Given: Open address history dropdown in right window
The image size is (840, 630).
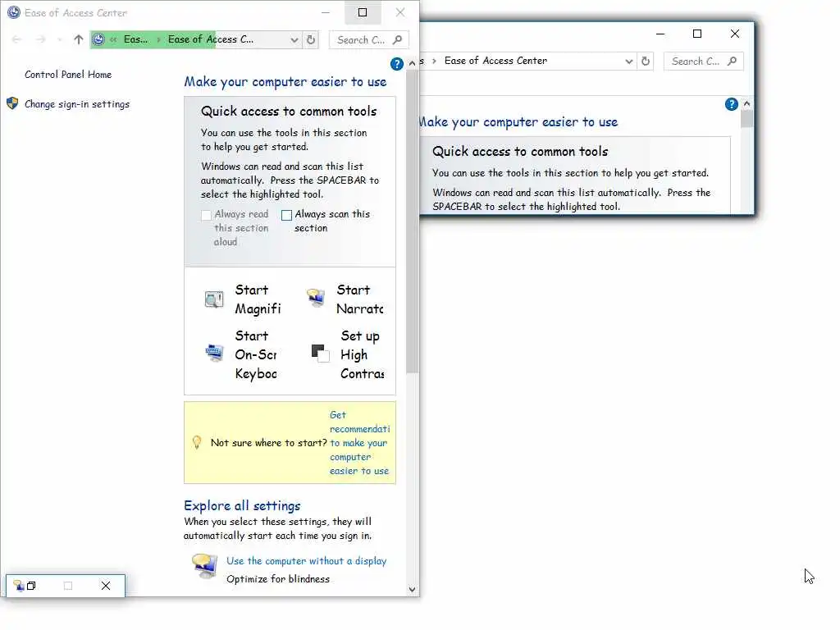Looking at the screenshot, I should tap(629, 61).
